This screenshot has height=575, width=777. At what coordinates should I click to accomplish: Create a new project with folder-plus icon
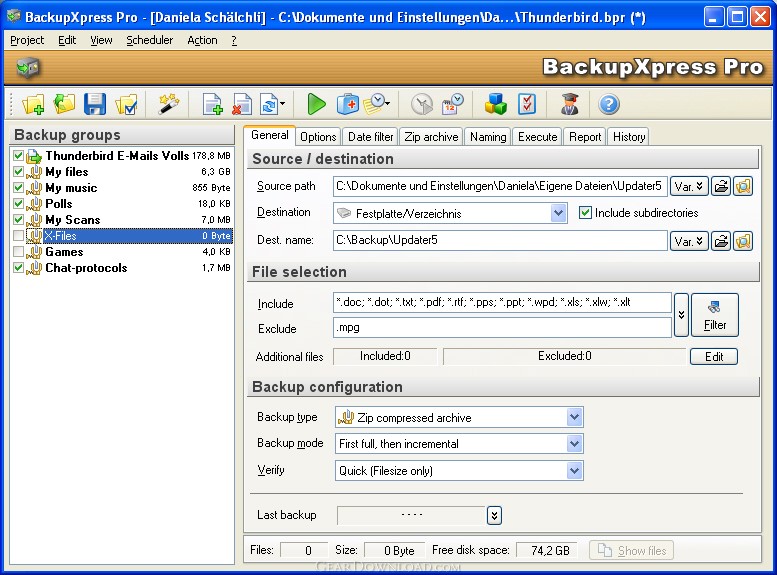tap(34, 105)
